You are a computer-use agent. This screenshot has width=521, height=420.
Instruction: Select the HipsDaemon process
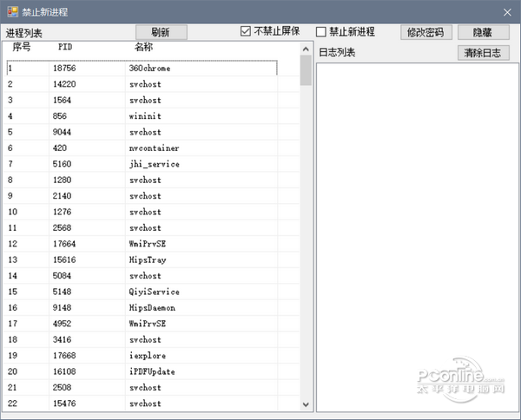pyautogui.click(x=142, y=307)
